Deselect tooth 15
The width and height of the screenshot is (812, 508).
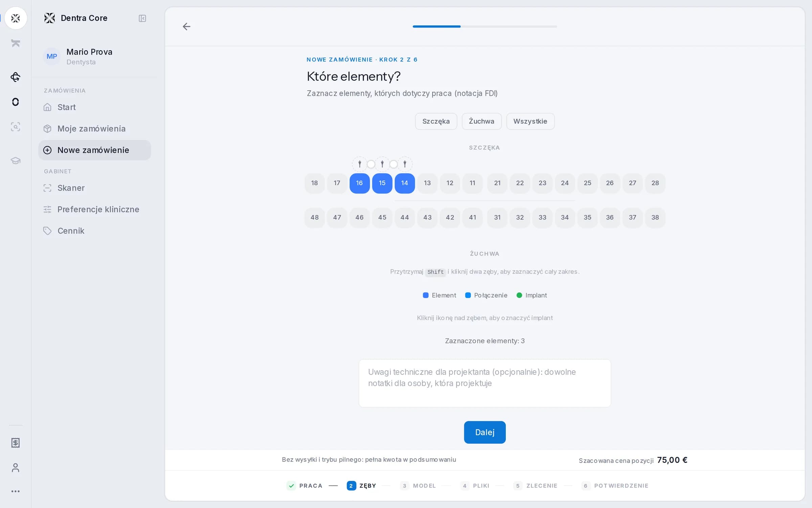tap(382, 183)
